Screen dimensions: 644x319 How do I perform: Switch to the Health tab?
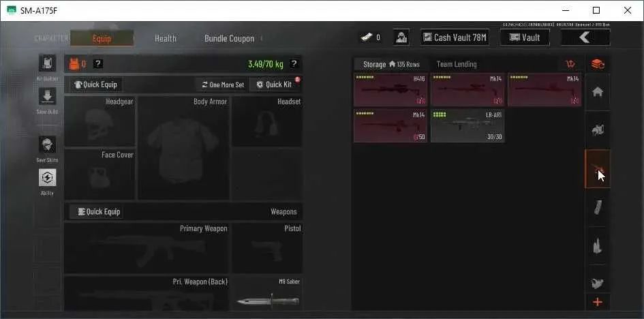click(x=166, y=39)
